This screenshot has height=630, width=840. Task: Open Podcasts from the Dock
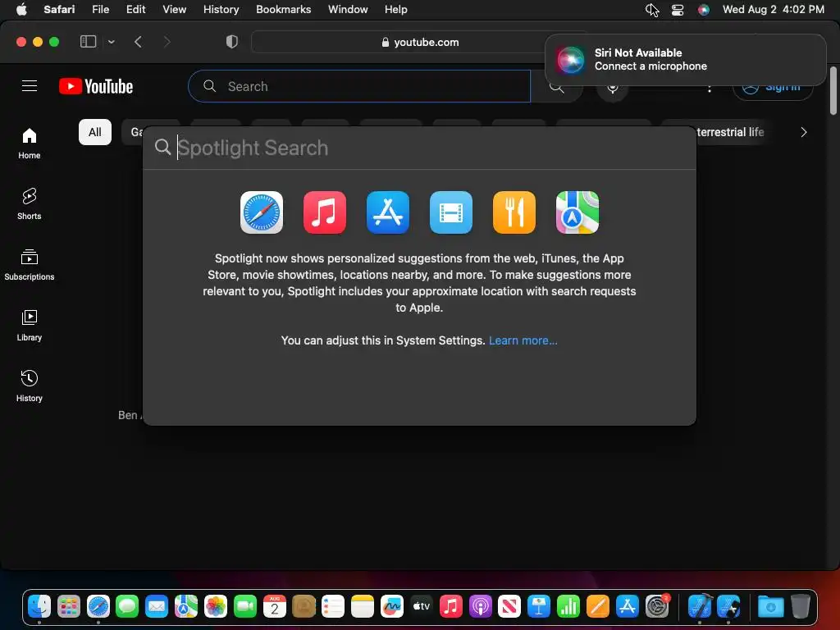pyautogui.click(x=480, y=606)
